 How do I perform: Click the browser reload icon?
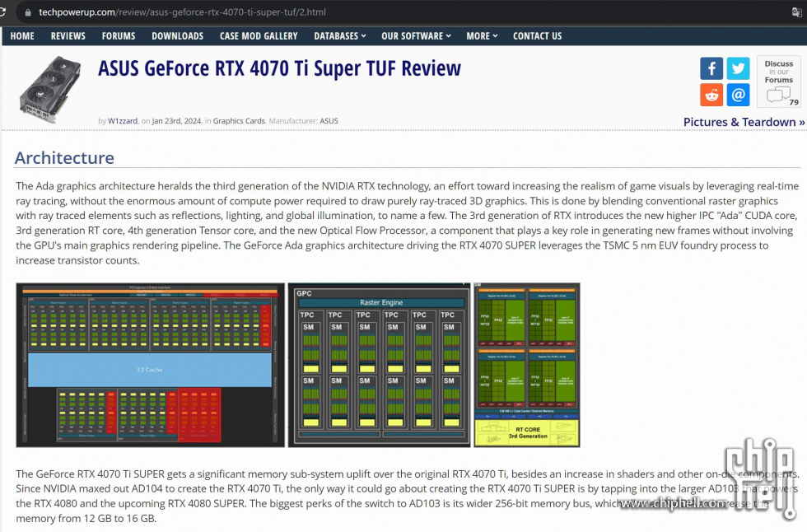coord(2,12)
